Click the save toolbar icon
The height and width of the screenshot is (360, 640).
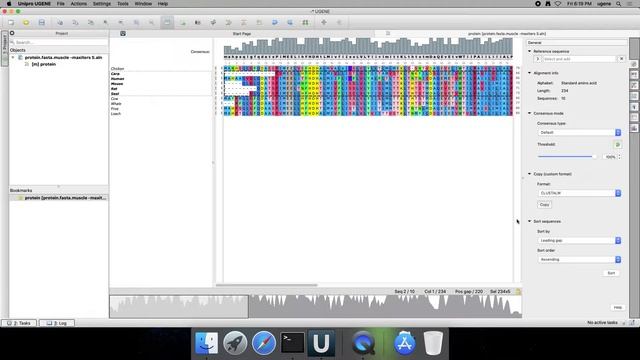42,22
